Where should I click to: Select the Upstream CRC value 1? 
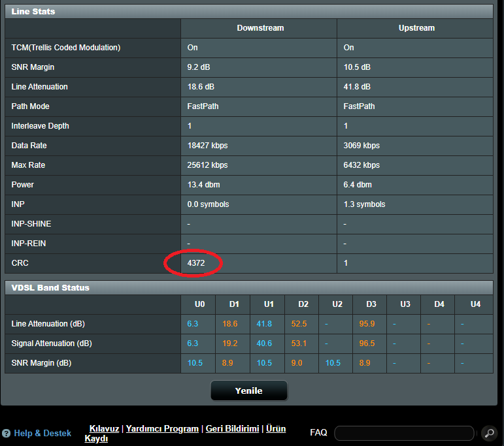click(x=346, y=263)
